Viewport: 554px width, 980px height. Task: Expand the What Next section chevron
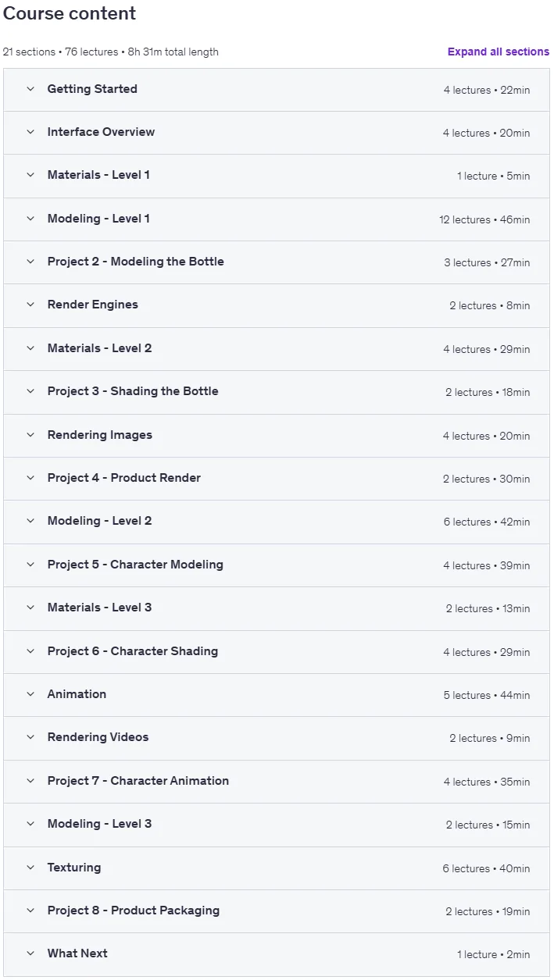[x=30, y=953]
